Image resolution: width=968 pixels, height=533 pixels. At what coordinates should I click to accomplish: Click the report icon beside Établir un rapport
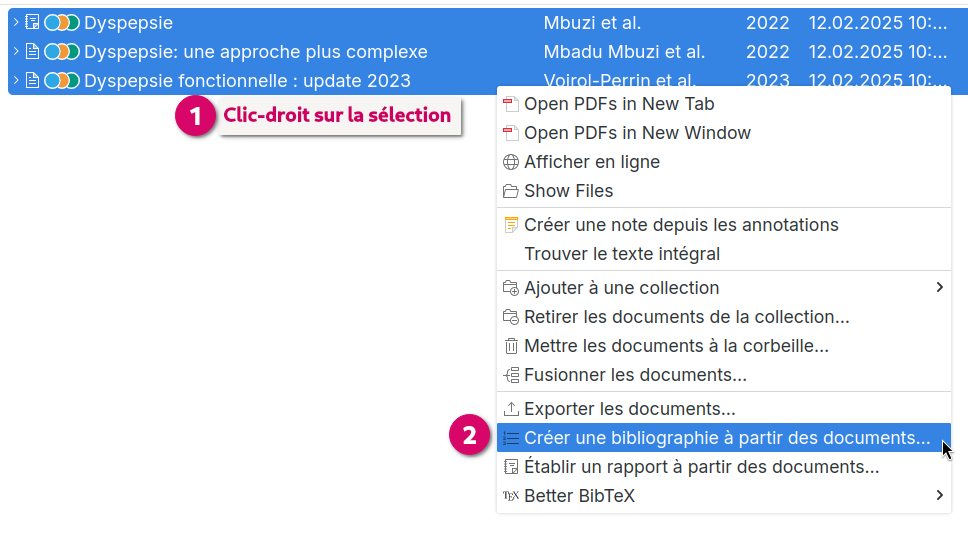tap(511, 467)
